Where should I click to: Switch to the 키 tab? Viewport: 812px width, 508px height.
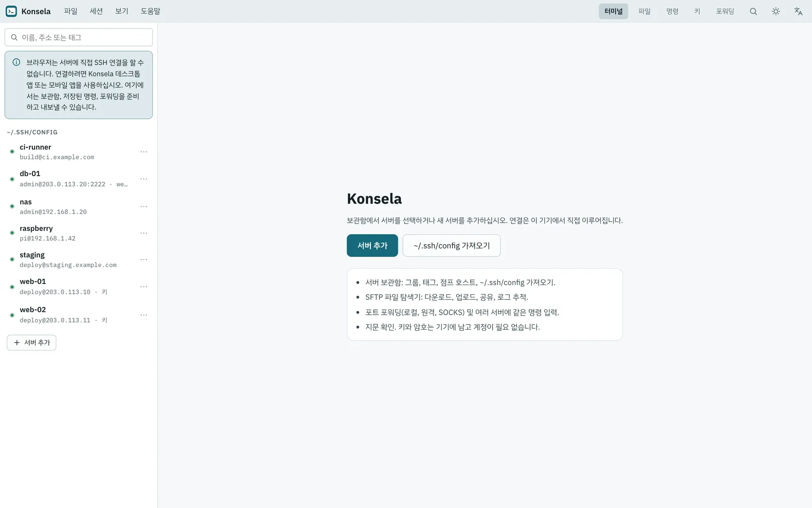point(697,11)
